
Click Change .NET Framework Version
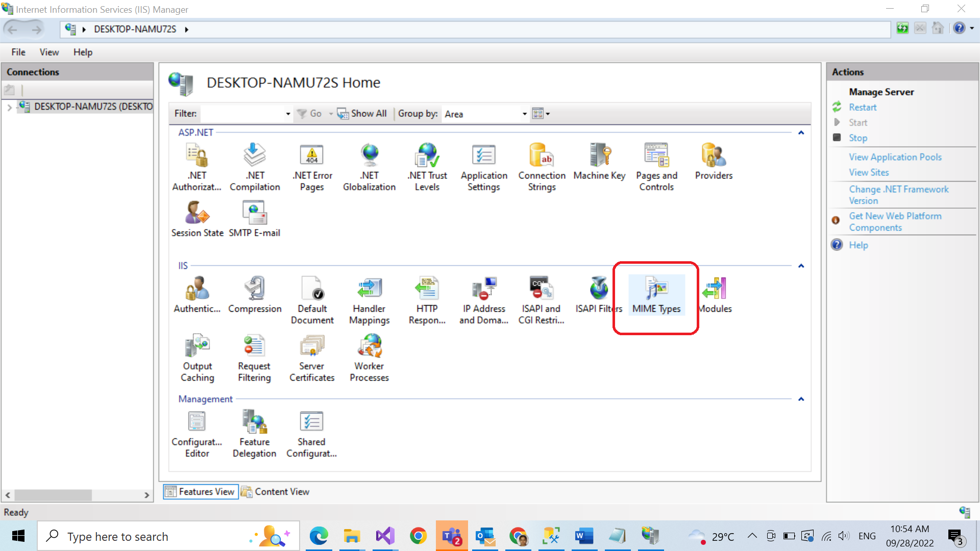(899, 195)
